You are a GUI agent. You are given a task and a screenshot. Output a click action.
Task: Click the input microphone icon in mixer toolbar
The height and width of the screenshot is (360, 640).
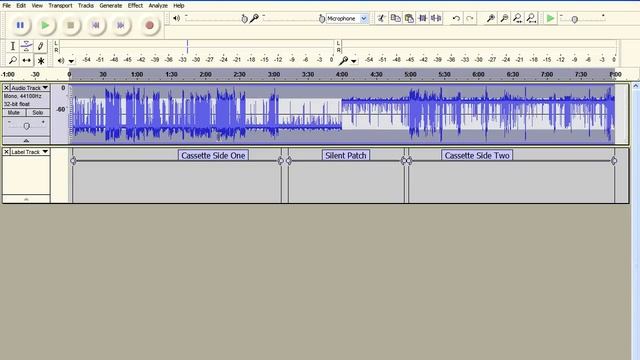(x=254, y=18)
